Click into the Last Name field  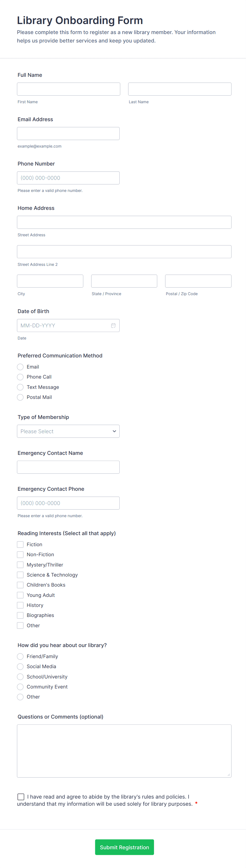(180, 89)
